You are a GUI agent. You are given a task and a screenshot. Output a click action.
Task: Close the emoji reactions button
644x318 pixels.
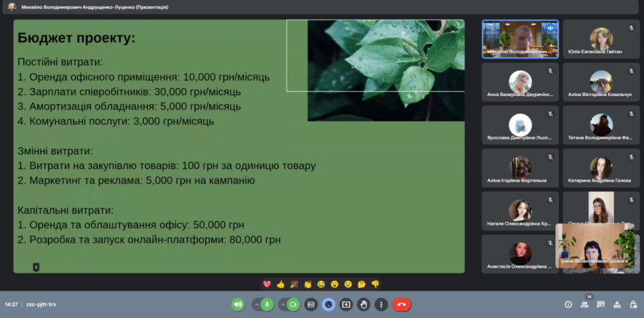[328, 304]
